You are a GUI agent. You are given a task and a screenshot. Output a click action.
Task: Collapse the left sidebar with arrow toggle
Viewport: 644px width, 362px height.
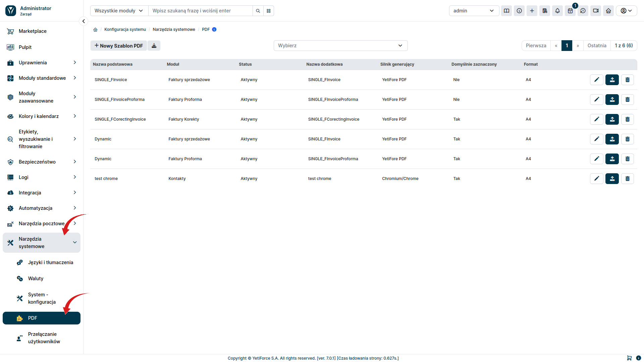point(84,21)
